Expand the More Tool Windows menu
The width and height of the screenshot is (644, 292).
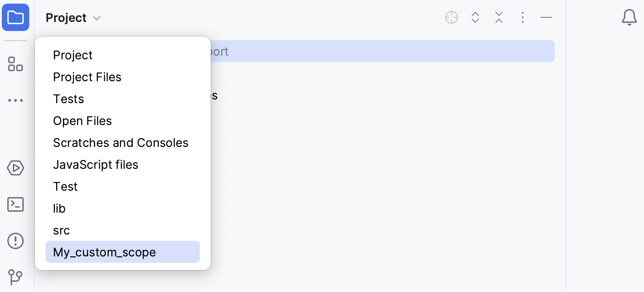click(16, 100)
